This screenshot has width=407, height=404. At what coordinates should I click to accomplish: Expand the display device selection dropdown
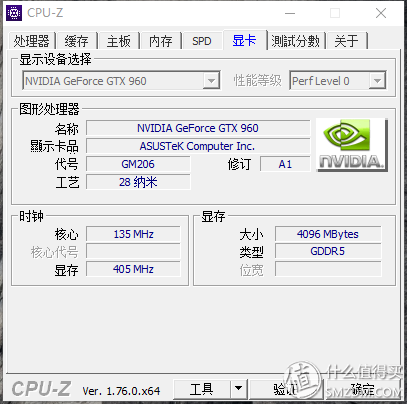point(211,81)
